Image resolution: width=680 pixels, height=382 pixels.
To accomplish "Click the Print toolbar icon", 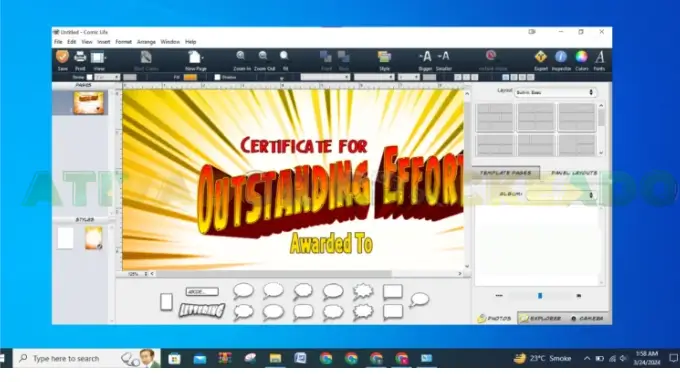I will (80, 57).
